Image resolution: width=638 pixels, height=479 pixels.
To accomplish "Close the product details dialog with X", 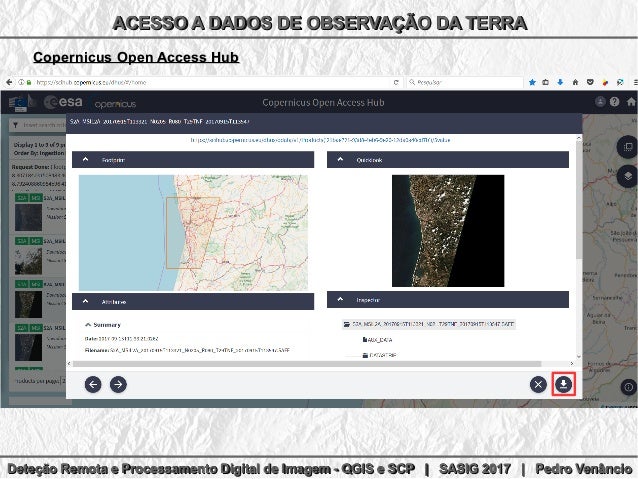I will point(538,384).
